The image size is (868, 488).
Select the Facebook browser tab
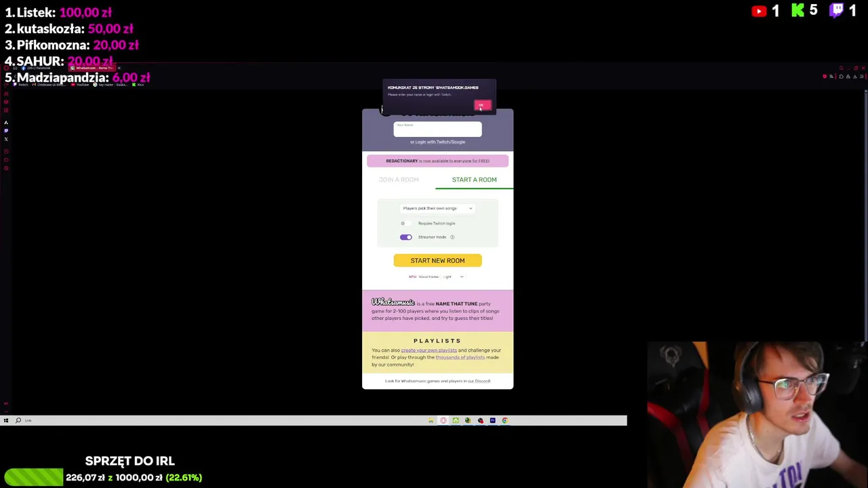click(x=36, y=68)
